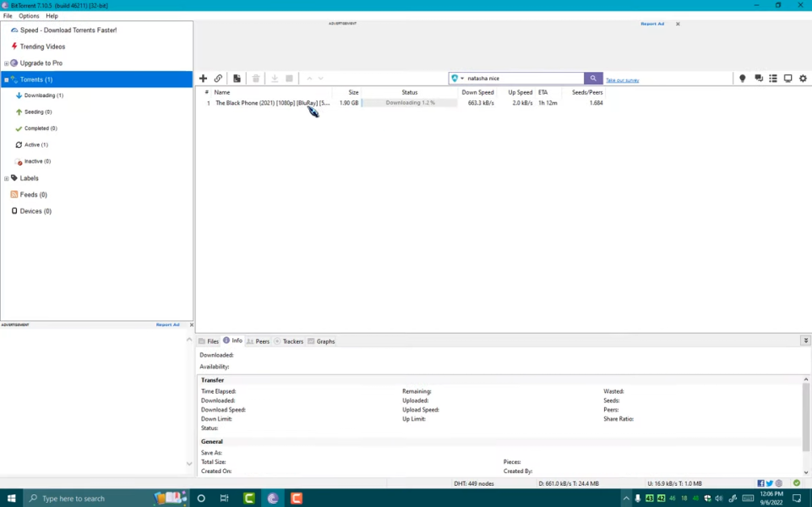Expand the Upgrade to Pro tree node
Viewport: 812px width, 507px height.
6,63
